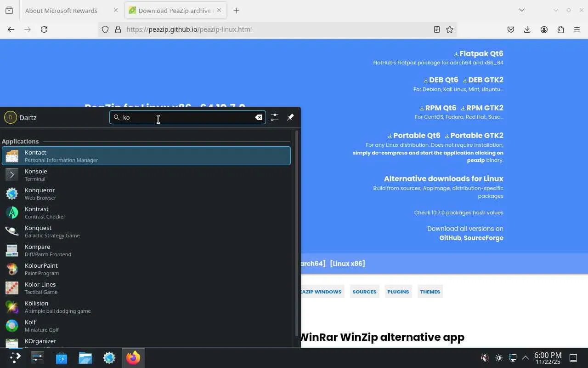Image resolution: width=588 pixels, height=368 pixels.
Task: Jump to the [Linux x86] section link
Action: (x=347, y=264)
